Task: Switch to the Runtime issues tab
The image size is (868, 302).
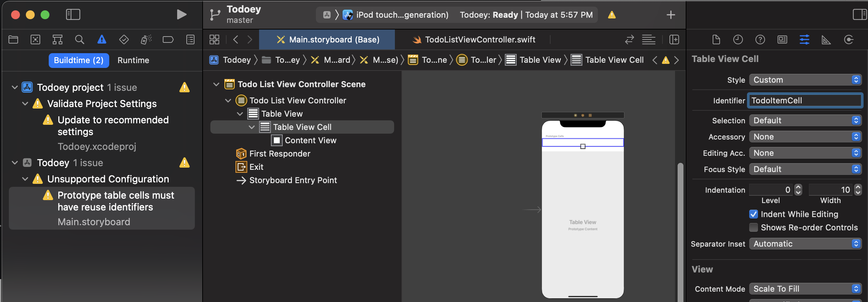Action: [x=133, y=60]
